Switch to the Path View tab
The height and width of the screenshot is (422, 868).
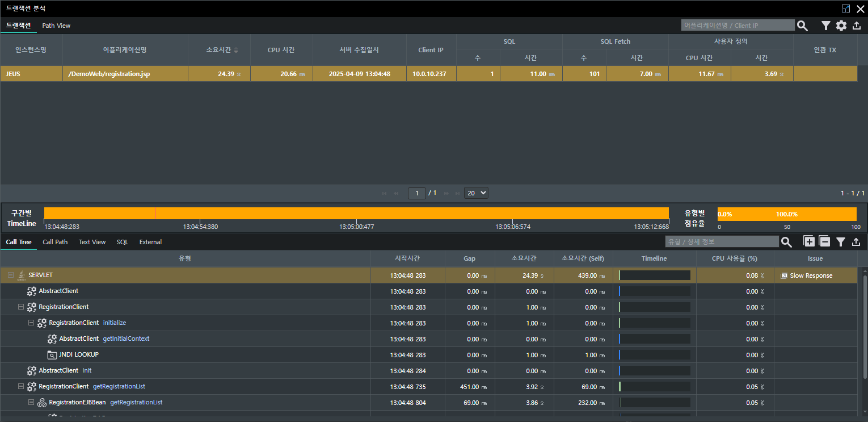pyautogui.click(x=56, y=26)
